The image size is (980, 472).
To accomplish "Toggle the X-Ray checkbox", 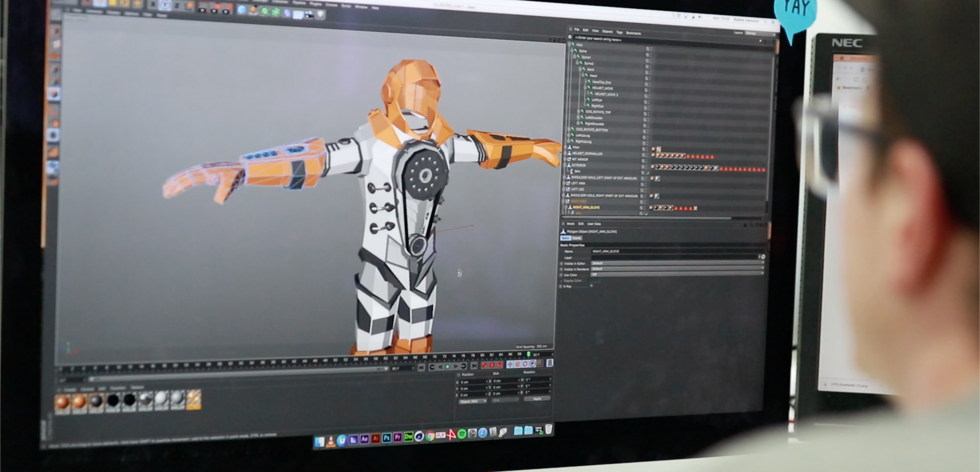I will pos(592,286).
